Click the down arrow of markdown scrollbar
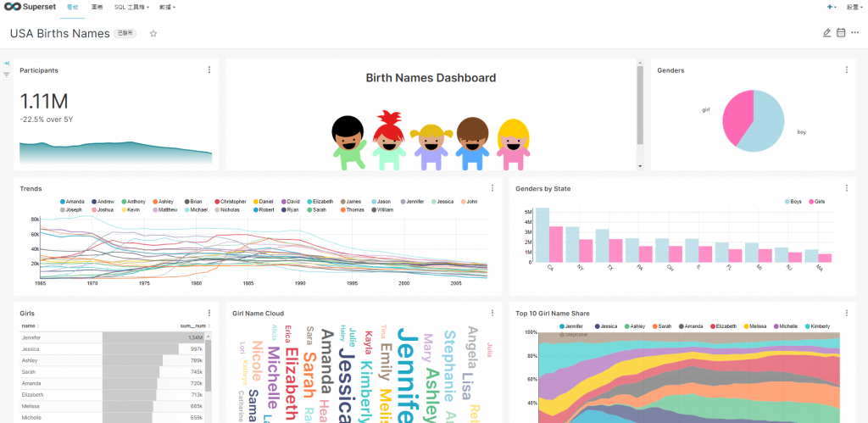The image size is (868, 423). (x=640, y=166)
